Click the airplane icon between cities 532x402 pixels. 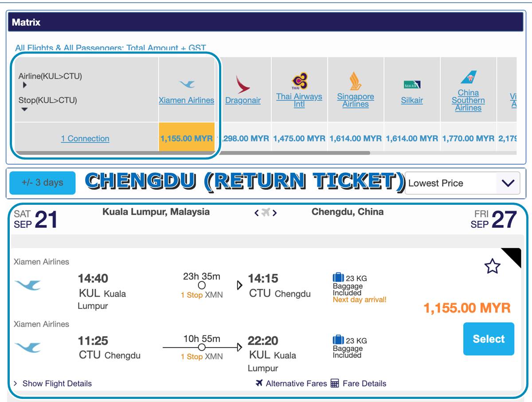point(266,213)
